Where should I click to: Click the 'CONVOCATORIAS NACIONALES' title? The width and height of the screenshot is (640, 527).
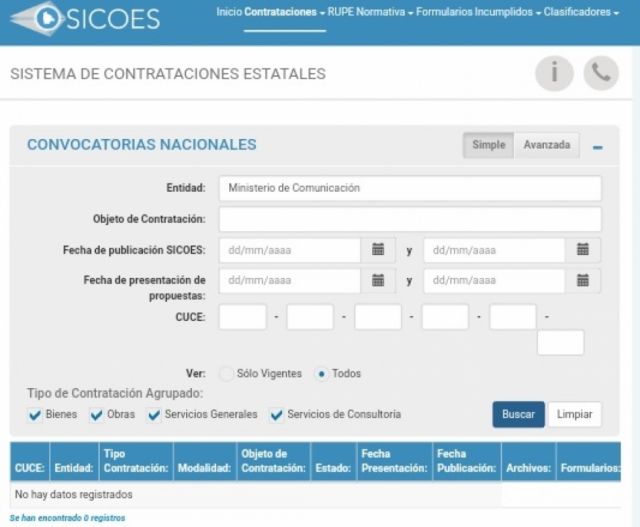click(142, 145)
